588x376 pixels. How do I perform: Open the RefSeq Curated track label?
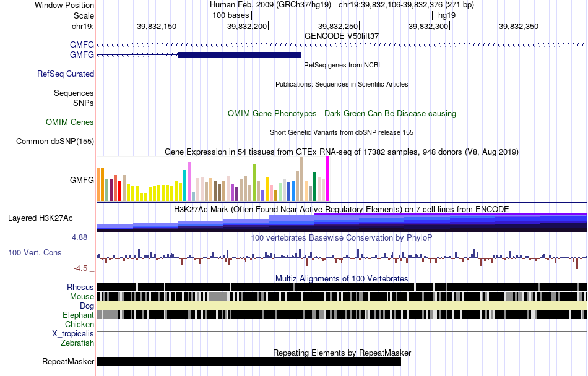pos(66,74)
